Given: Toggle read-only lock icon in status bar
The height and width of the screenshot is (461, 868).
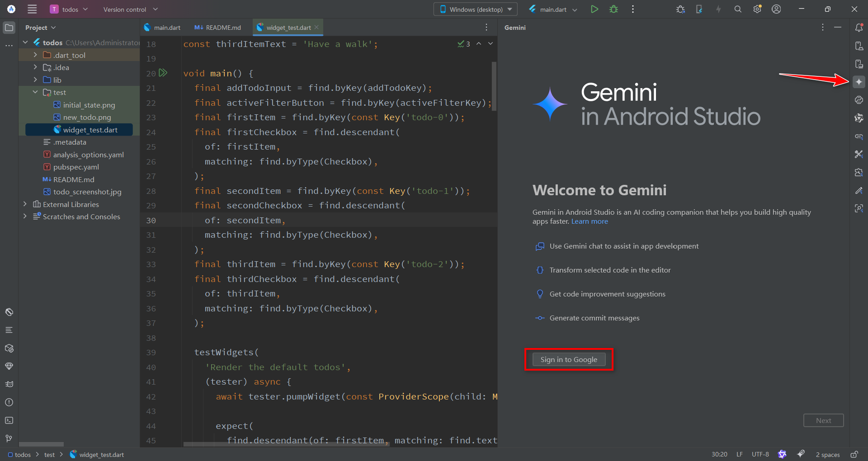Looking at the screenshot, I should click(854, 454).
